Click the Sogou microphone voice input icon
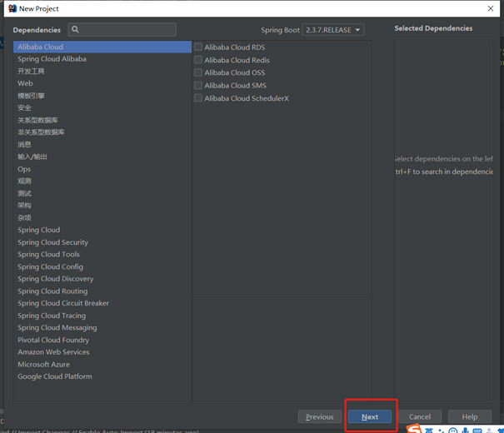The image size is (504, 433). tap(465, 431)
